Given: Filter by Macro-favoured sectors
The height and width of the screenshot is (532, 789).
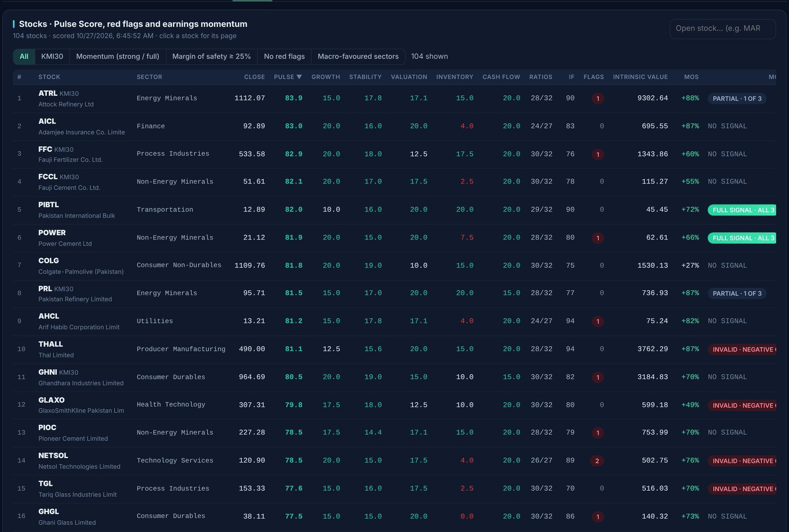Looking at the screenshot, I should 358,57.
